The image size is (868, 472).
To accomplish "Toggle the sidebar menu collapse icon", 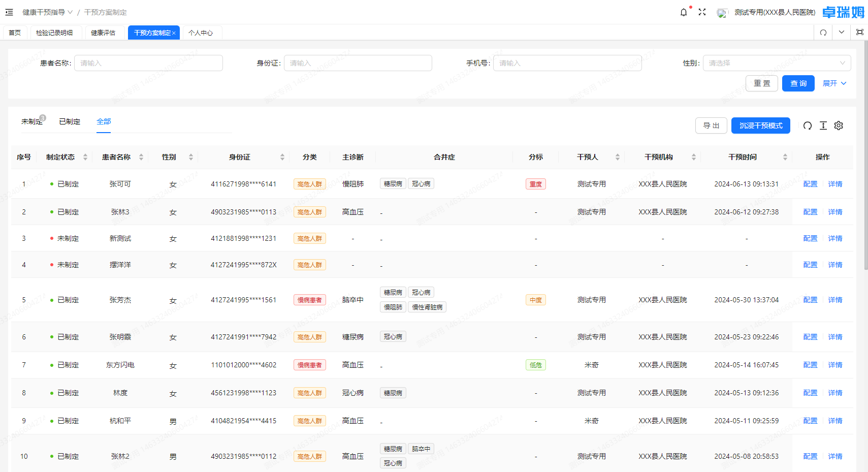I will pyautogui.click(x=9, y=12).
